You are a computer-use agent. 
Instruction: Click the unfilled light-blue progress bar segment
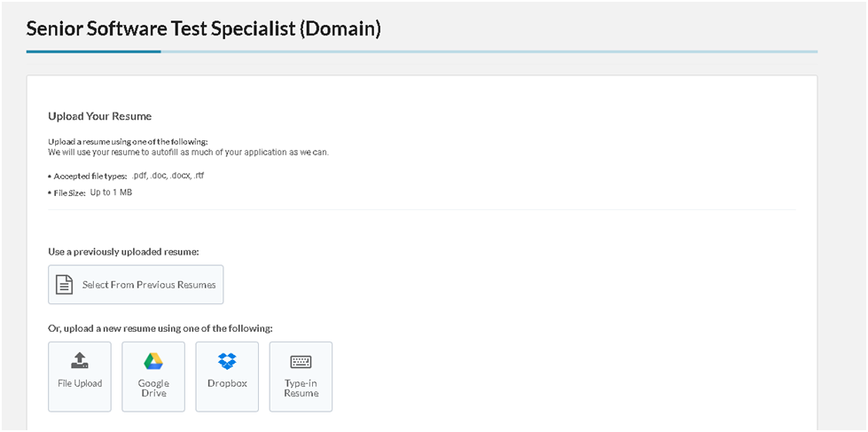[489, 51]
